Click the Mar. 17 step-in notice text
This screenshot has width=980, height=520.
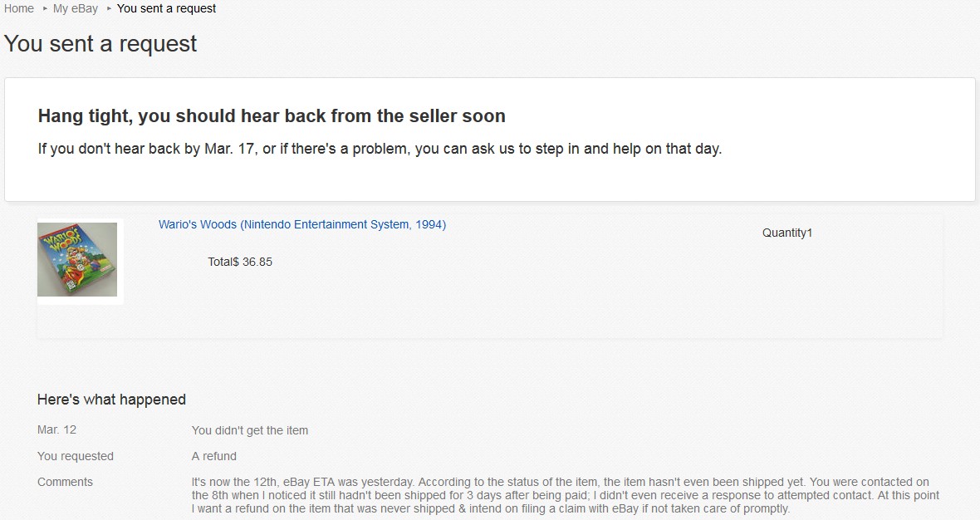[x=380, y=150]
